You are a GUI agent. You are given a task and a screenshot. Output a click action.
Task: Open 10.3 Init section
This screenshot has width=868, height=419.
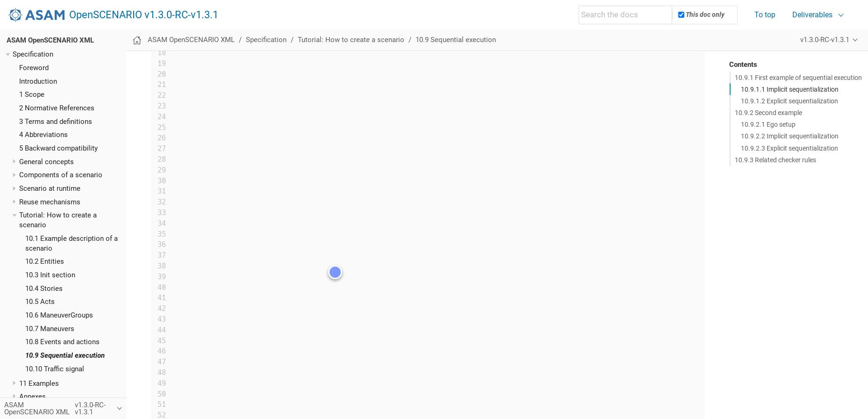tap(50, 275)
